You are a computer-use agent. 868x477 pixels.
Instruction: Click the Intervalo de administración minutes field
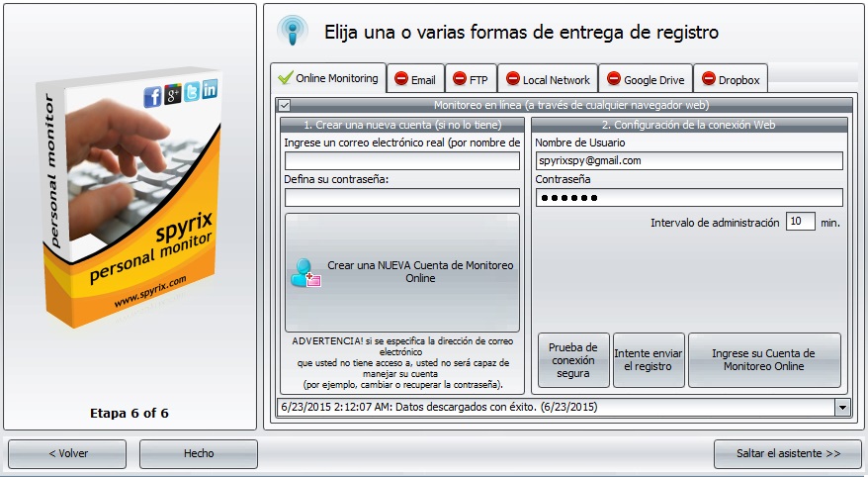point(801,222)
